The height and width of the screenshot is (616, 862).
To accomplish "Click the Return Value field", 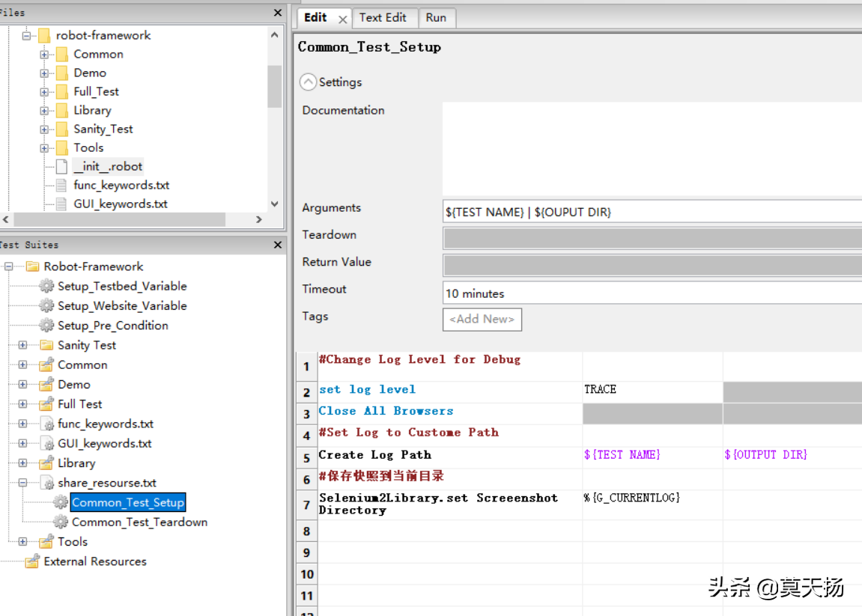I will [652, 266].
